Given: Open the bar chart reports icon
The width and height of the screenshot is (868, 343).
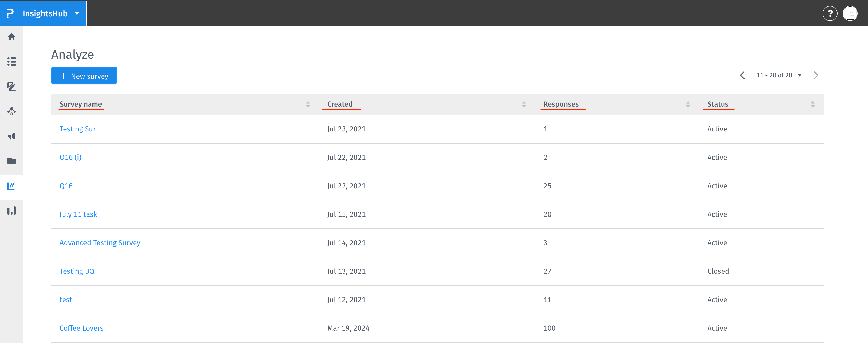Looking at the screenshot, I should click(x=11, y=211).
